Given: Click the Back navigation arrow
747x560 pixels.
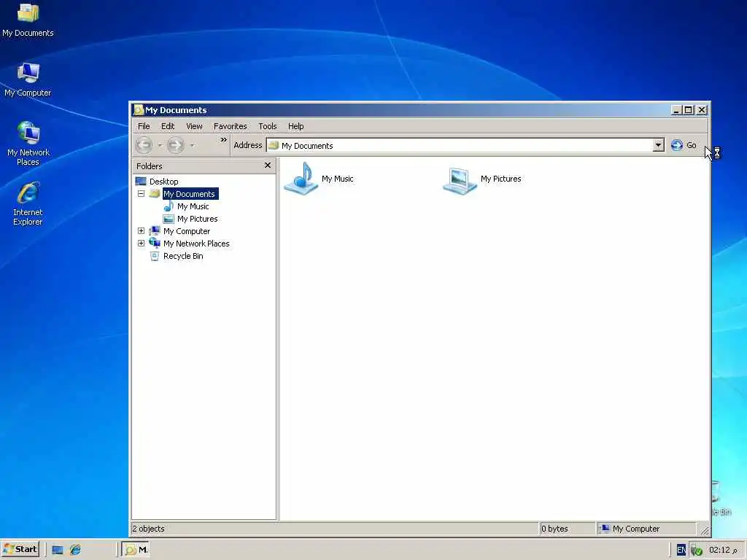Looking at the screenshot, I should pos(144,145).
